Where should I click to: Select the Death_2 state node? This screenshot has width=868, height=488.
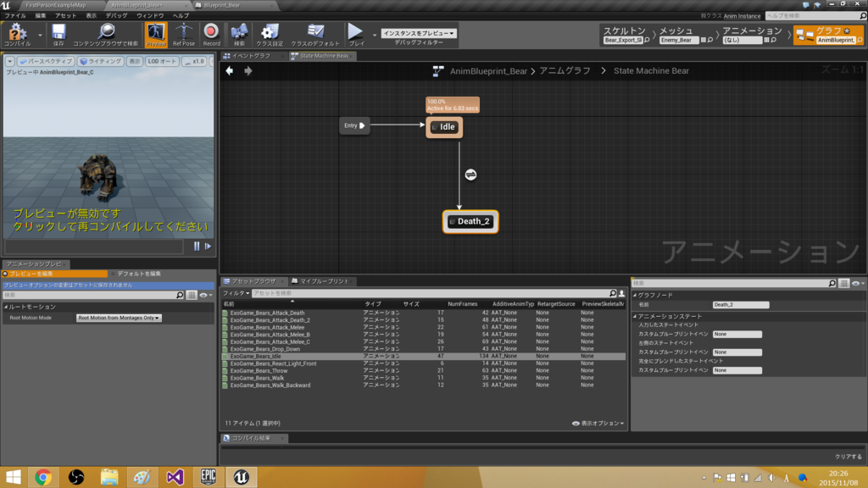tap(470, 222)
